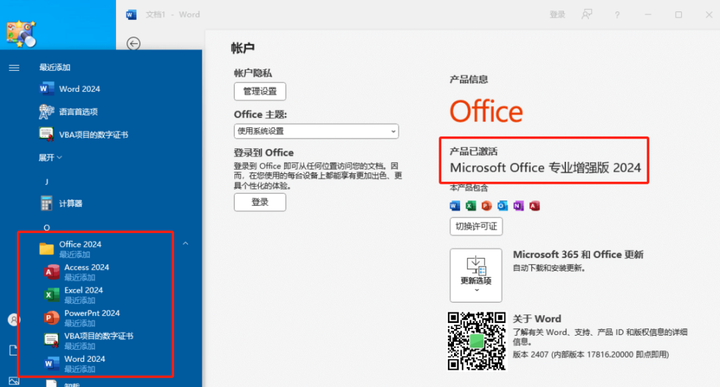Click the Manage Settings button
The width and height of the screenshot is (720, 387).
[260, 91]
